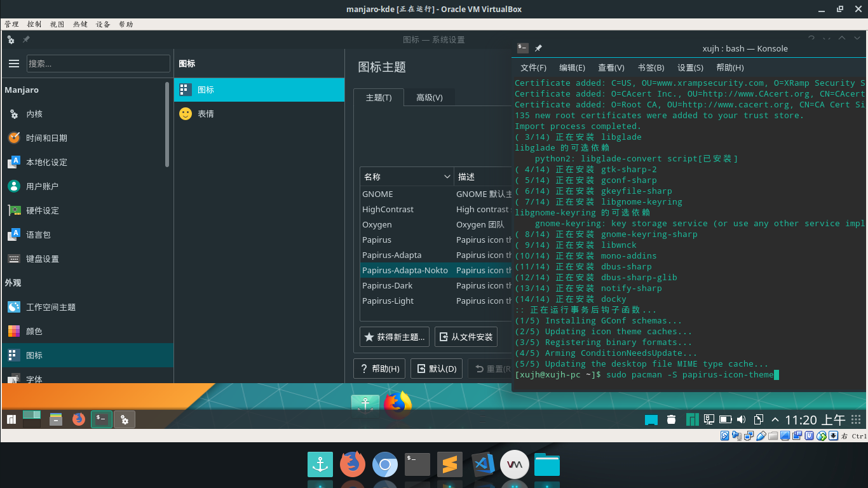Open Sublime Text from the host dock

[x=450, y=464]
